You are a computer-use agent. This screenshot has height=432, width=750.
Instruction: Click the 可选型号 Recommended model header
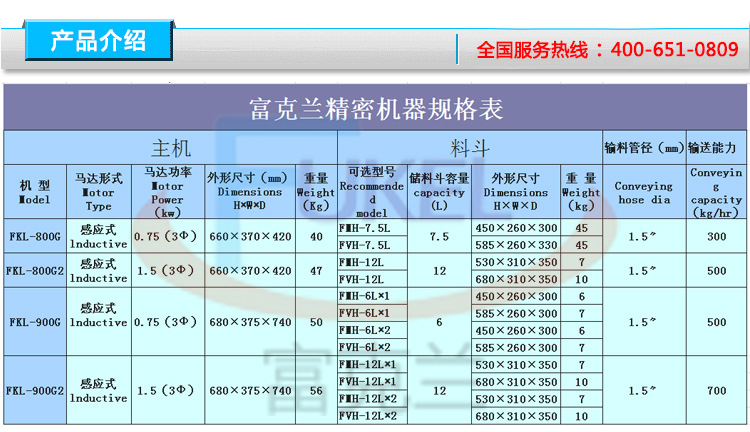pyautogui.click(x=372, y=192)
